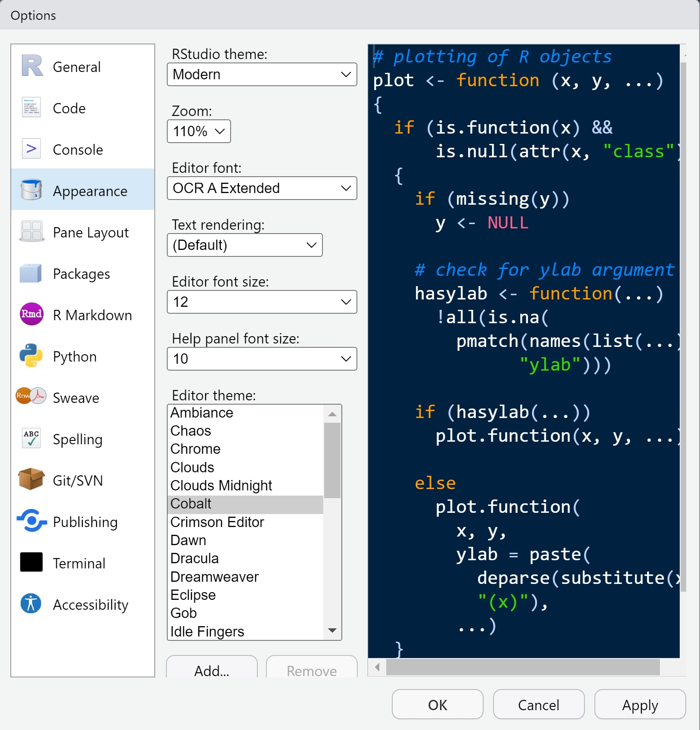The image size is (700, 730).
Task: Click the General R logo icon
Action: (32, 66)
